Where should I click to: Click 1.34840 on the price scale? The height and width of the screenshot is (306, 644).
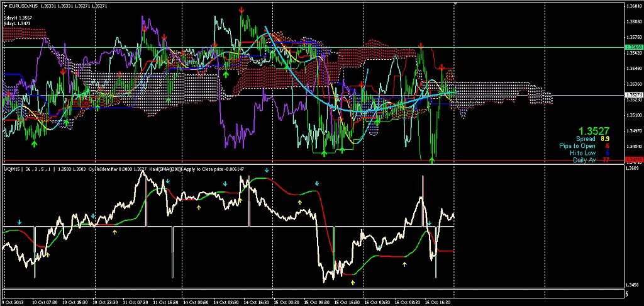click(633, 147)
